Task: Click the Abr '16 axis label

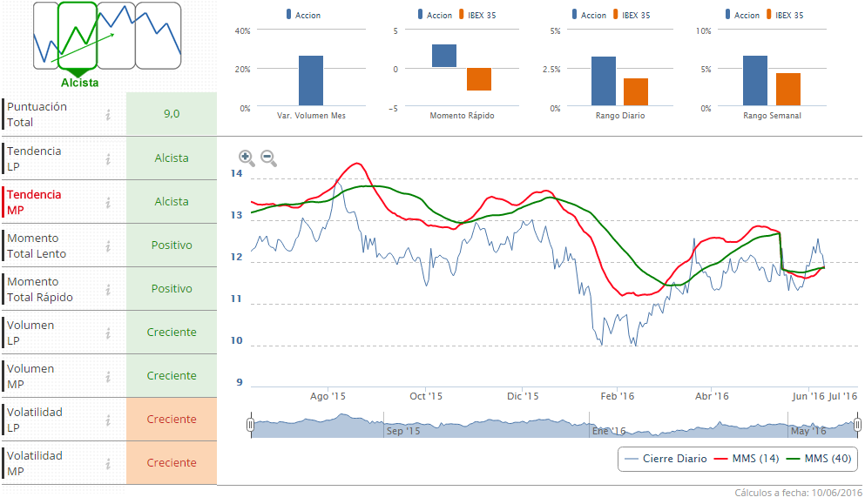Action: click(712, 396)
